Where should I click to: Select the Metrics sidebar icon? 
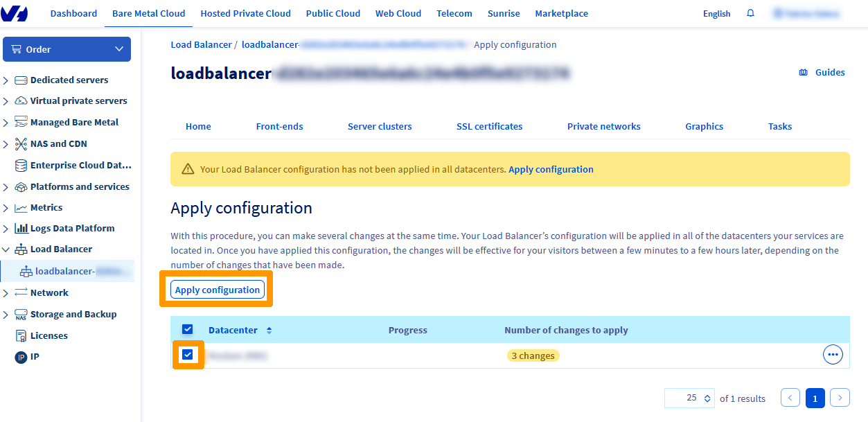pyautogui.click(x=22, y=207)
